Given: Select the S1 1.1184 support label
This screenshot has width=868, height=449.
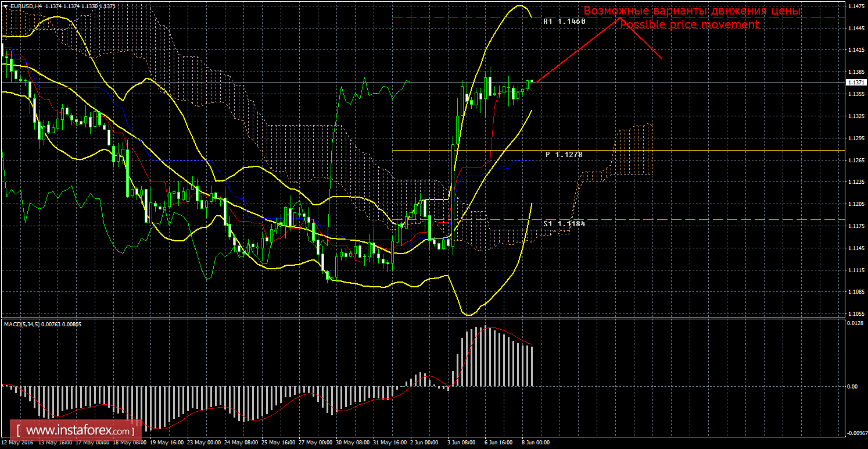Looking at the screenshot, I should click(x=565, y=223).
